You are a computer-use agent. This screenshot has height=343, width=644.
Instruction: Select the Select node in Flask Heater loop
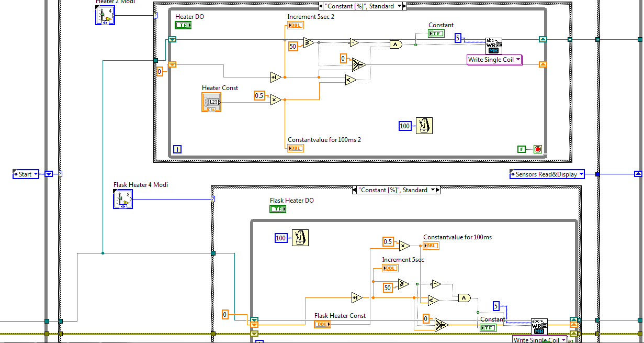[x=442, y=325]
